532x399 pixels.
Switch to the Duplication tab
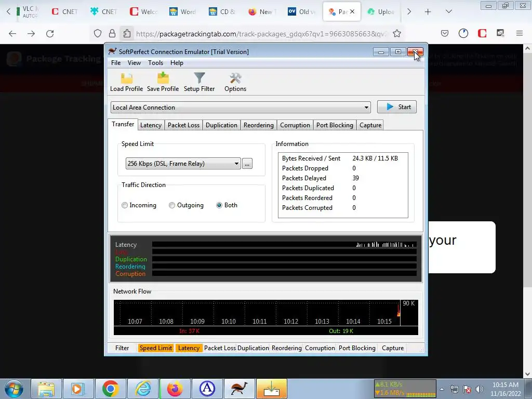click(x=221, y=125)
